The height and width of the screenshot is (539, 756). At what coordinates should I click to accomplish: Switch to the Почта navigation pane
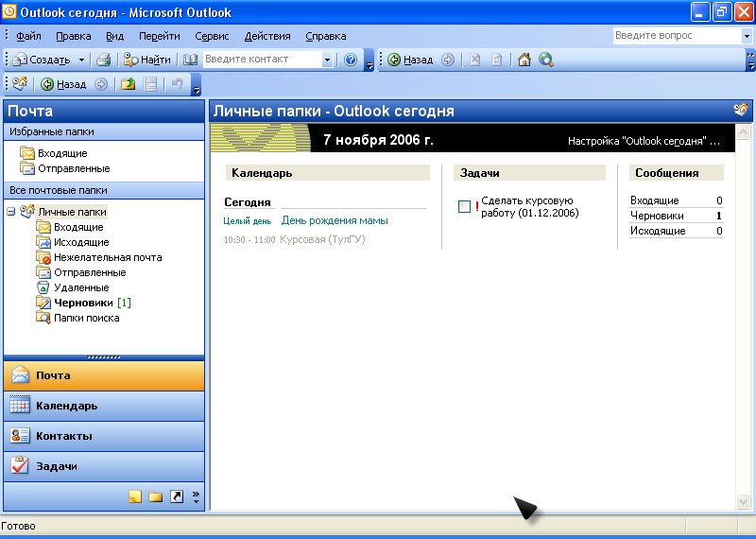coord(104,375)
